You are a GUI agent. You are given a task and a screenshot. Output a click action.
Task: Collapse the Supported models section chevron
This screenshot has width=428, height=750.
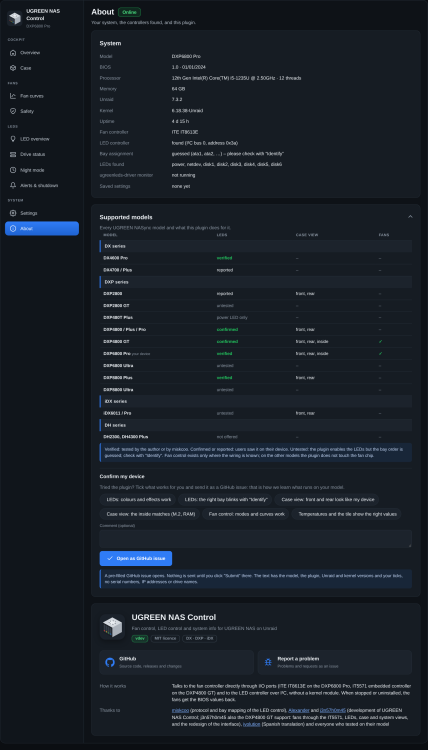(410, 217)
